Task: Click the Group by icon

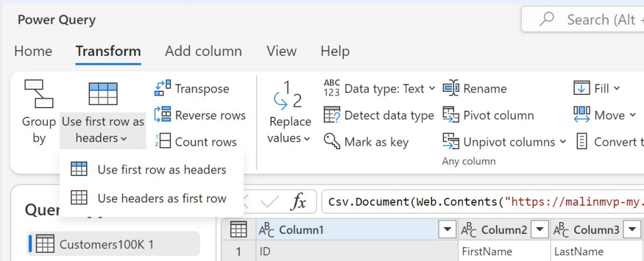Action: pos(38,94)
